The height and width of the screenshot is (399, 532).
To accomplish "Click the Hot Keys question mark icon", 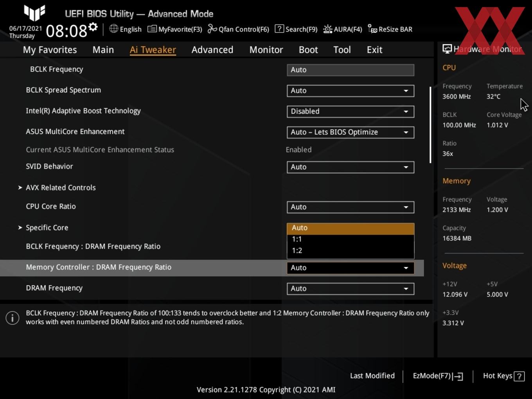I will (519, 376).
